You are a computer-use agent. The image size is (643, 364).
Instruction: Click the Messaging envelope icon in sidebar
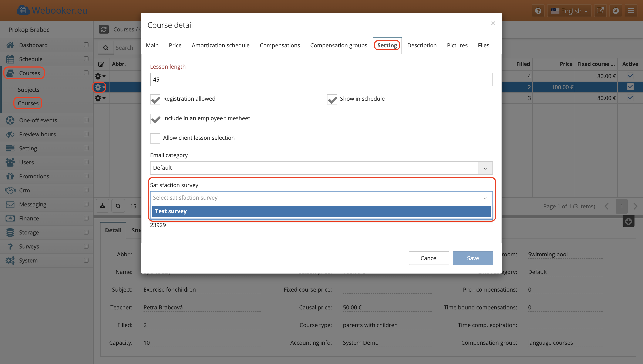(x=10, y=204)
